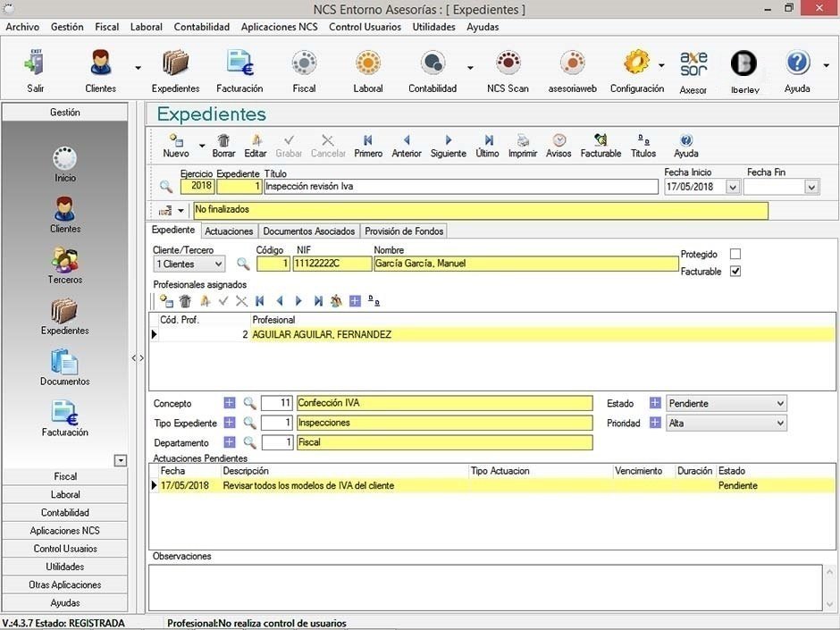The height and width of the screenshot is (630, 840).
Task: Expand the Estado dropdown showing Pendiente
Action: coord(780,404)
